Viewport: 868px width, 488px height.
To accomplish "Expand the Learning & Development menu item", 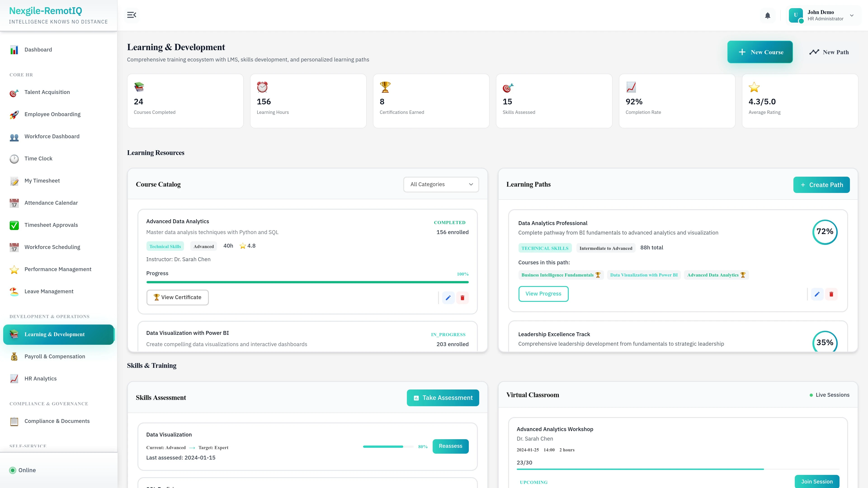I will [54, 334].
